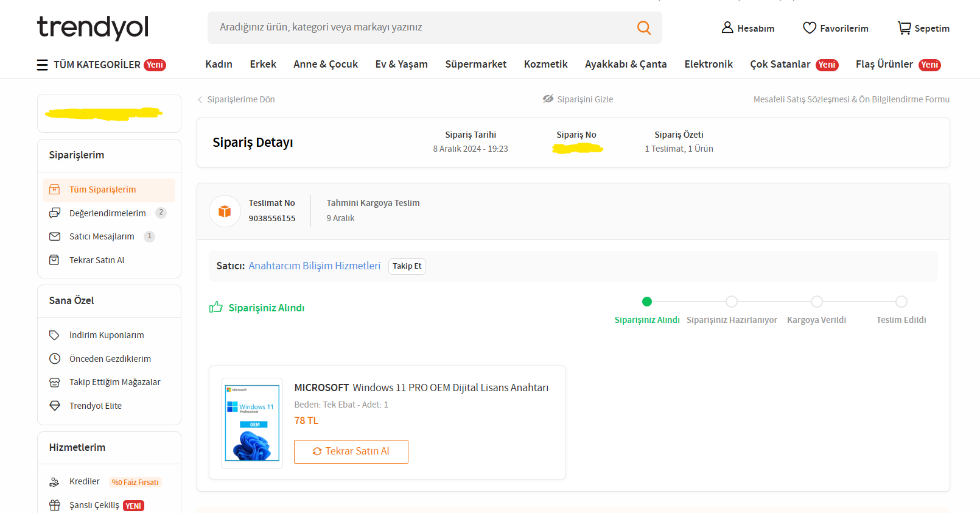The height and width of the screenshot is (513, 980).
Task: Click the back chevron beside Siparişlerime Dön
Action: point(200,99)
